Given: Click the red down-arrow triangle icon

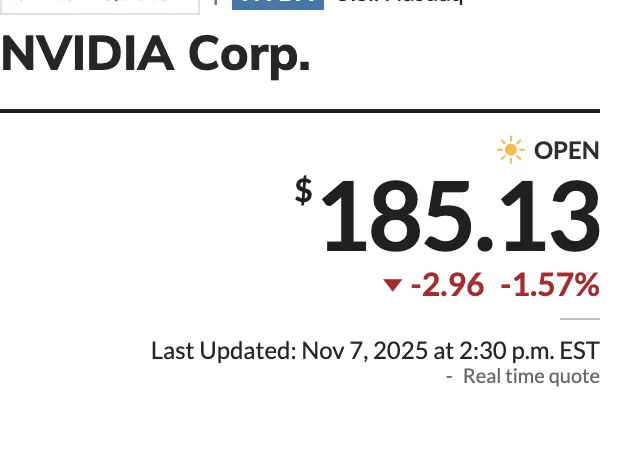Looking at the screenshot, I should point(393,286).
